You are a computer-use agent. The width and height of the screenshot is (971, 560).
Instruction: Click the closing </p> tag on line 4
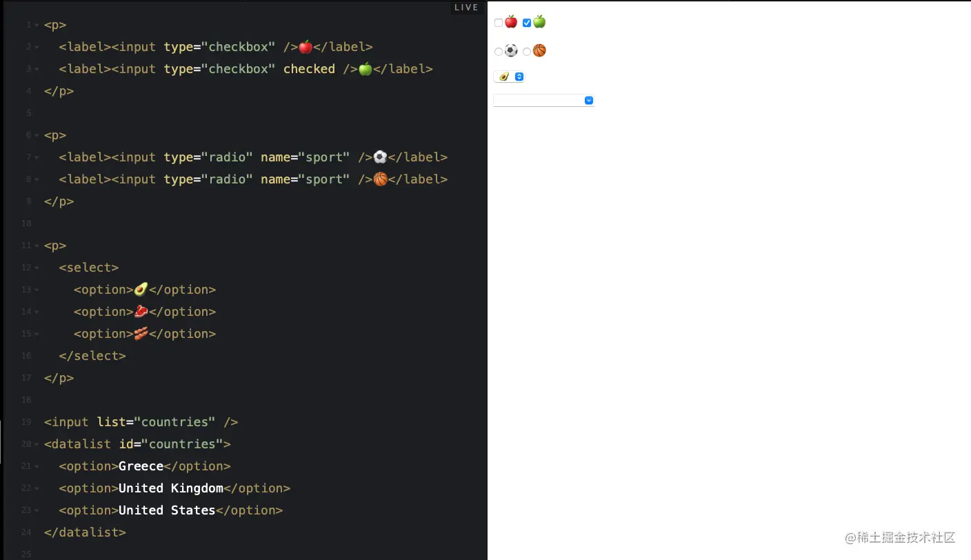pyautogui.click(x=59, y=91)
